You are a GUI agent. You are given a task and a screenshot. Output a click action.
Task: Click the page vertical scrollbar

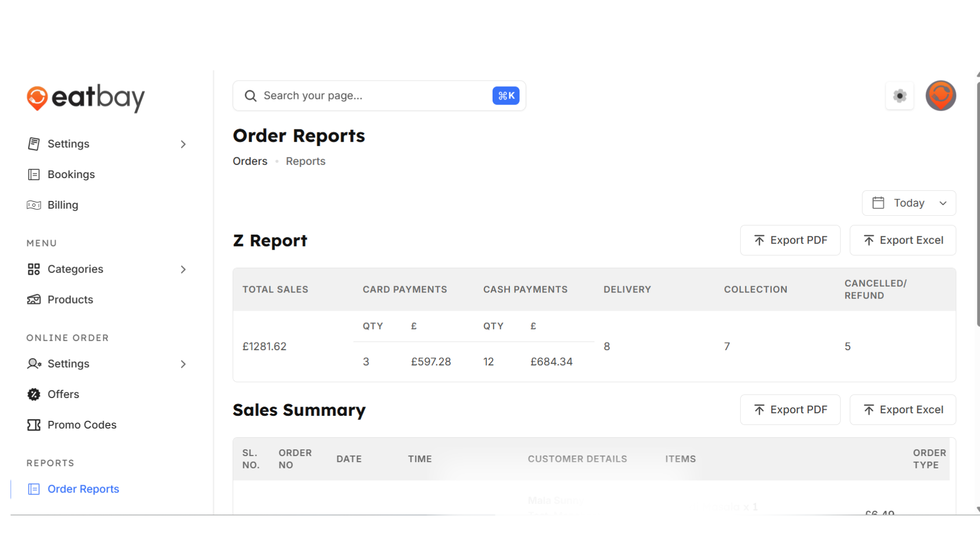(977, 204)
